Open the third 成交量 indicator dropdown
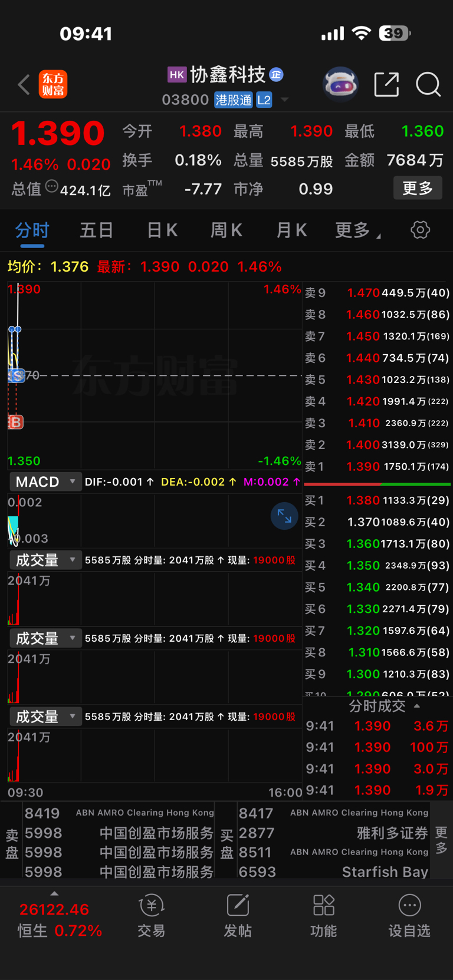 (45, 717)
